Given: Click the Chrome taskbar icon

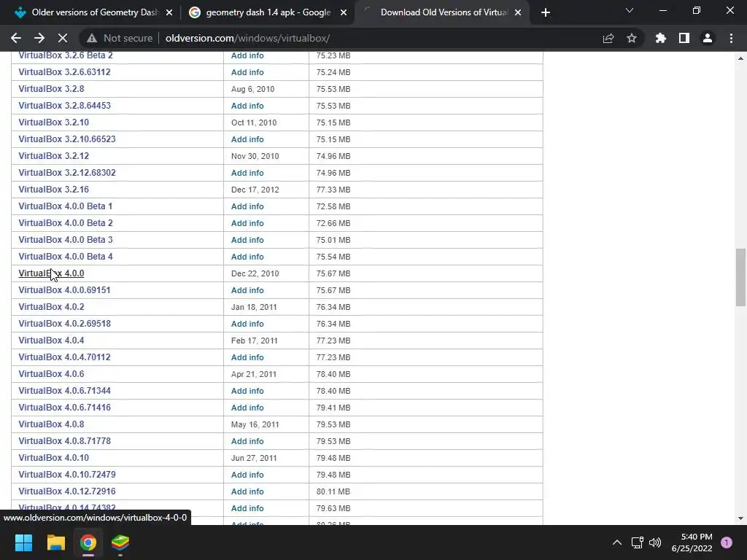Looking at the screenshot, I should [x=88, y=542].
